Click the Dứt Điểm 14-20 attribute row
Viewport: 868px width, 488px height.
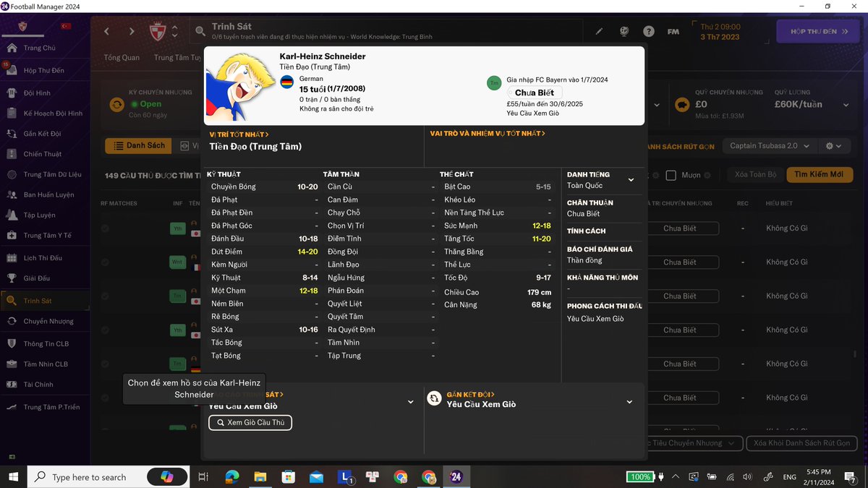click(264, 252)
